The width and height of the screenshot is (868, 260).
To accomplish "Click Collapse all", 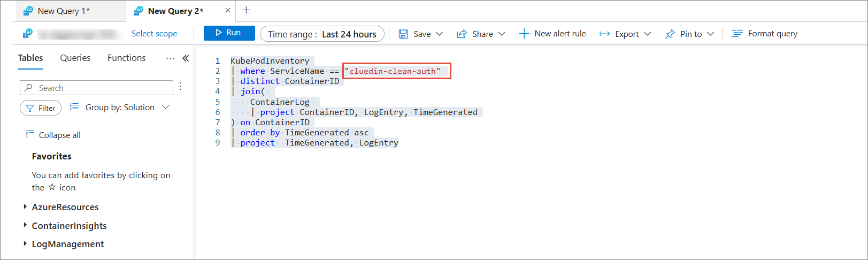I will point(53,135).
